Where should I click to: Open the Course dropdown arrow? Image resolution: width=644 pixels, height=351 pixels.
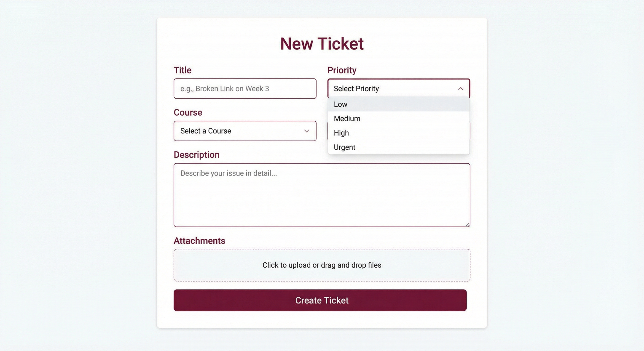[307, 131]
